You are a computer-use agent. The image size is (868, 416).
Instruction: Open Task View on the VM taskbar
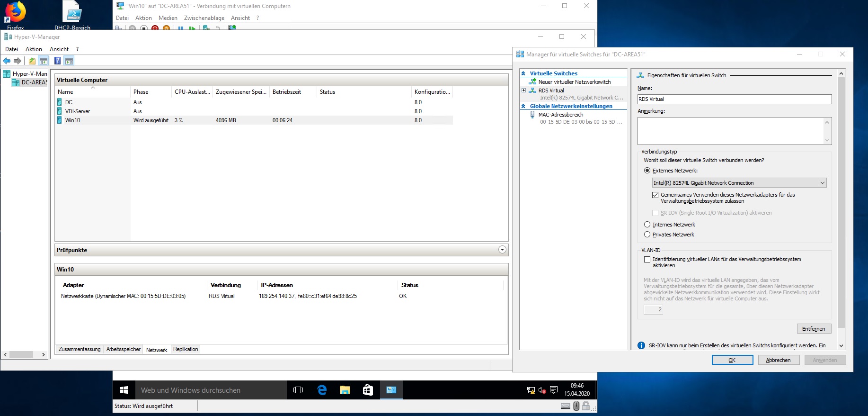pos(298,390)
